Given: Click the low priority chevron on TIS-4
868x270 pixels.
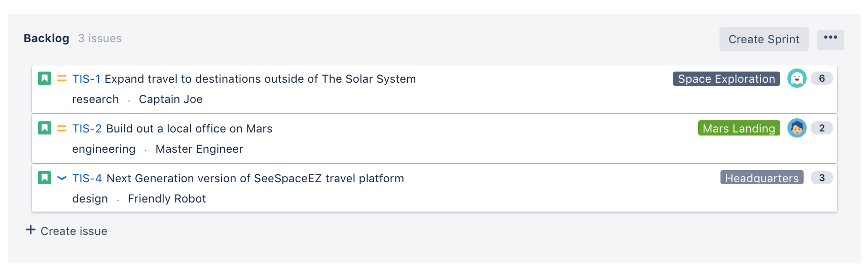Looking at the screenshot, I should (x=62, y=178).
